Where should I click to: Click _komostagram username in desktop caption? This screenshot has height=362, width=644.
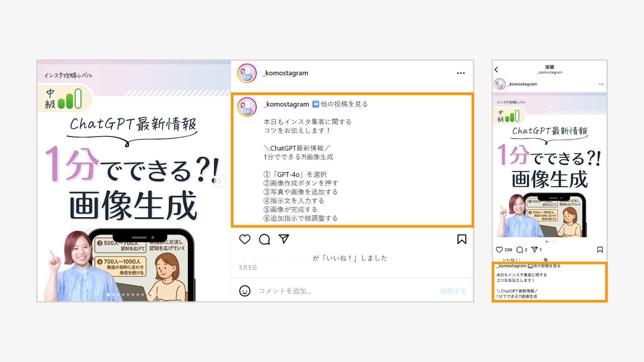click(x=286, y=104)
